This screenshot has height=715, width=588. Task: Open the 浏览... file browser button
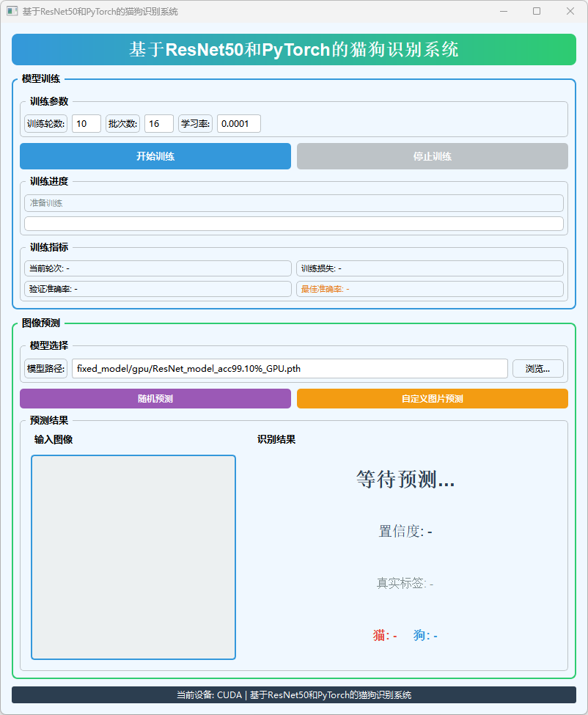click(538, 368)
